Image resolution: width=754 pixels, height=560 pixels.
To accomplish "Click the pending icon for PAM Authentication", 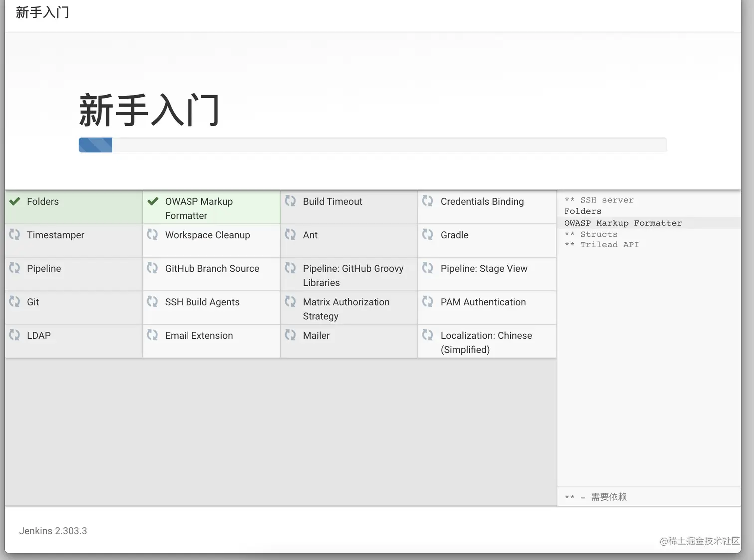I will 428,301.
